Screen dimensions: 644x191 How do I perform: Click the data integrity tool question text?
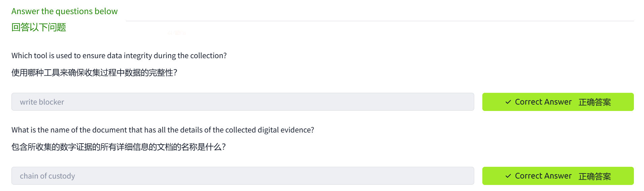click(119, 55)
